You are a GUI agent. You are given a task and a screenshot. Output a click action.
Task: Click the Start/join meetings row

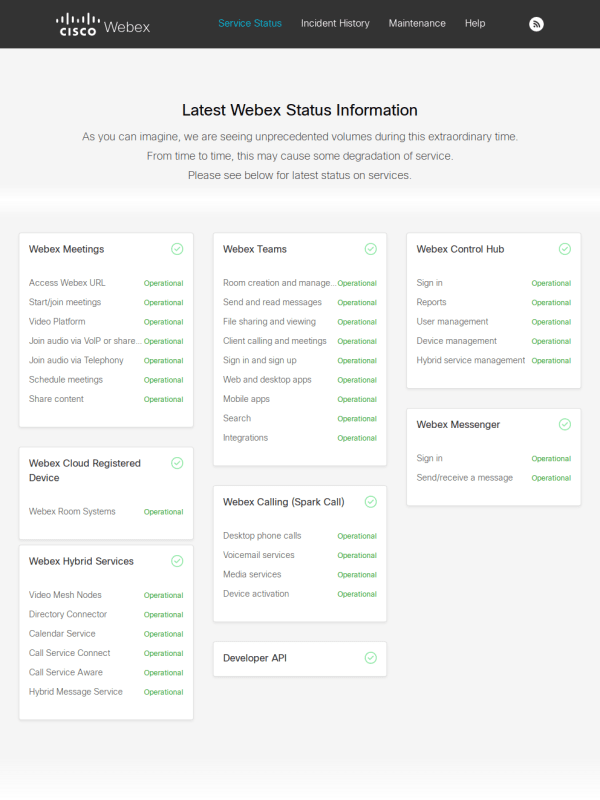point(106,302)
